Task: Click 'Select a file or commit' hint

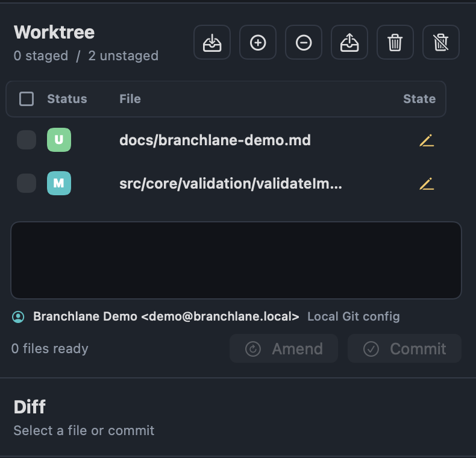Action: [84, 431]
